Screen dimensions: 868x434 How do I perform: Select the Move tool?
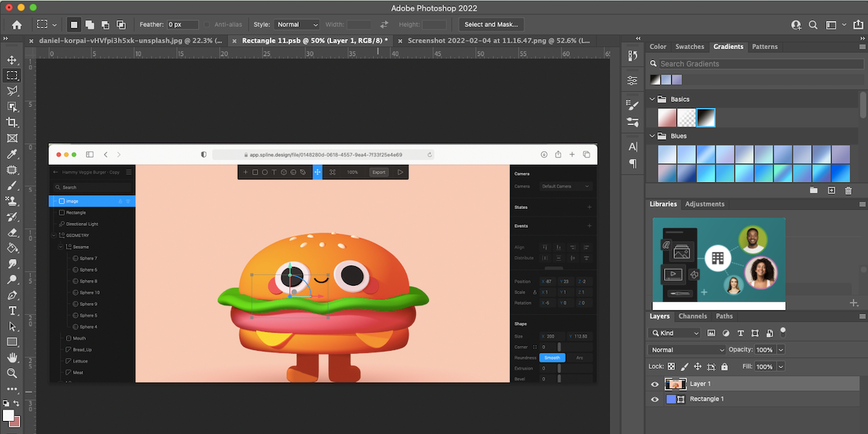click(12, 60)
